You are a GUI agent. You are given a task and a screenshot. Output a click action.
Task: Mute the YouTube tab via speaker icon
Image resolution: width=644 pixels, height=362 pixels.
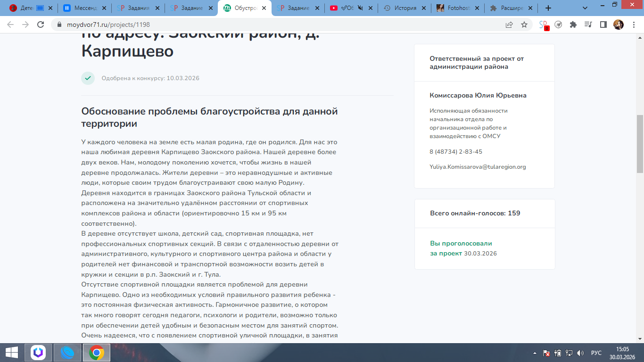[361, 8]
